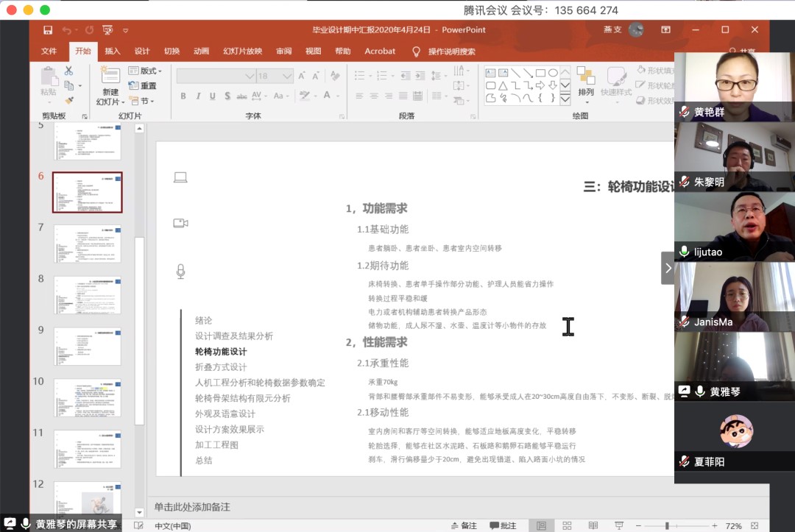Open the Layout (版式) dropdown

145,71
